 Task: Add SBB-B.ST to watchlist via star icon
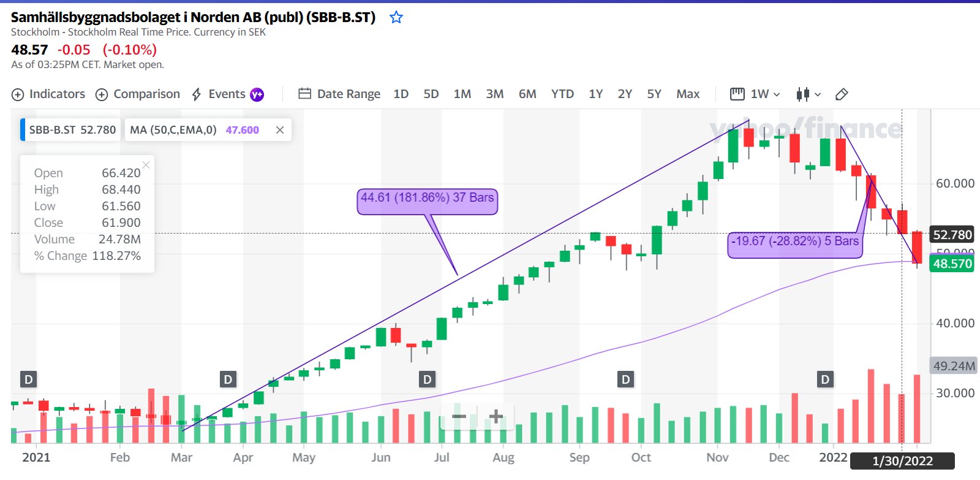396,17
